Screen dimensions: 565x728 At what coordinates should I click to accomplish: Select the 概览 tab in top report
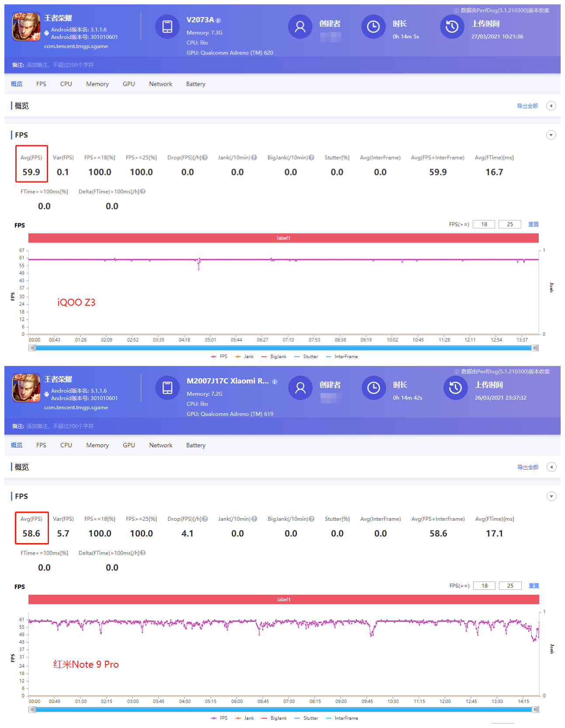[x=17, y=84]
